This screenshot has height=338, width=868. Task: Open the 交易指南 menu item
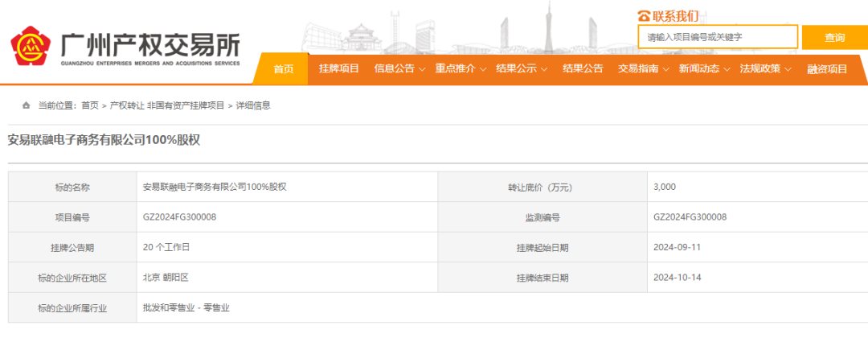pyautogui.click(x=638, y=68)
